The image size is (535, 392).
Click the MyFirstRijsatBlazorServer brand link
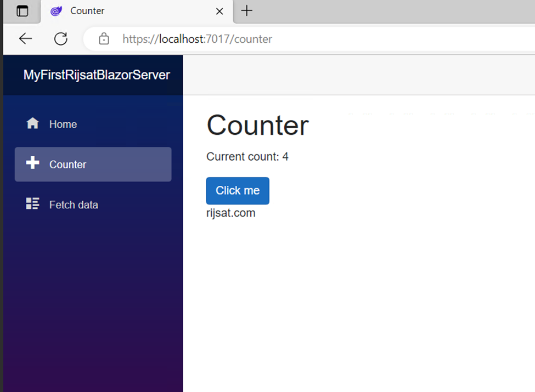(97, 75)
